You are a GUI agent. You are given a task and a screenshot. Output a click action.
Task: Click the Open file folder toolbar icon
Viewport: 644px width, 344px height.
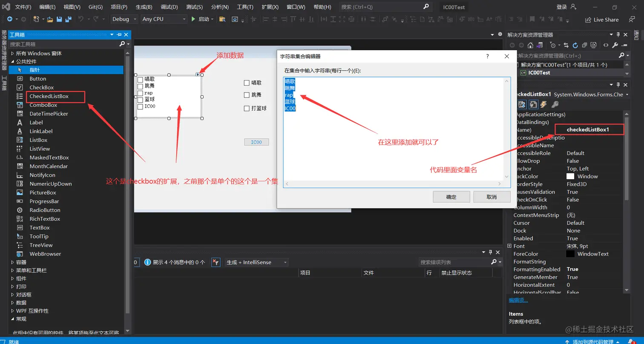coord(50,19)
